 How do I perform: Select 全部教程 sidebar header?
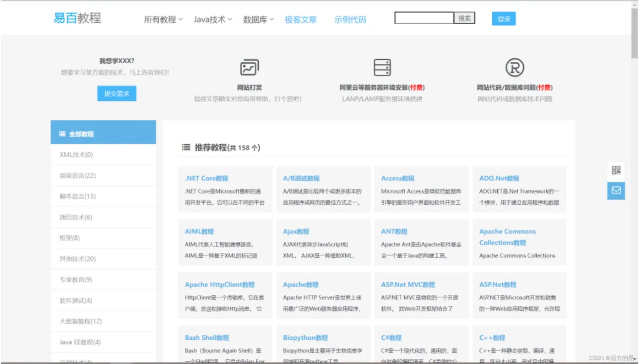tap(103, 132)
